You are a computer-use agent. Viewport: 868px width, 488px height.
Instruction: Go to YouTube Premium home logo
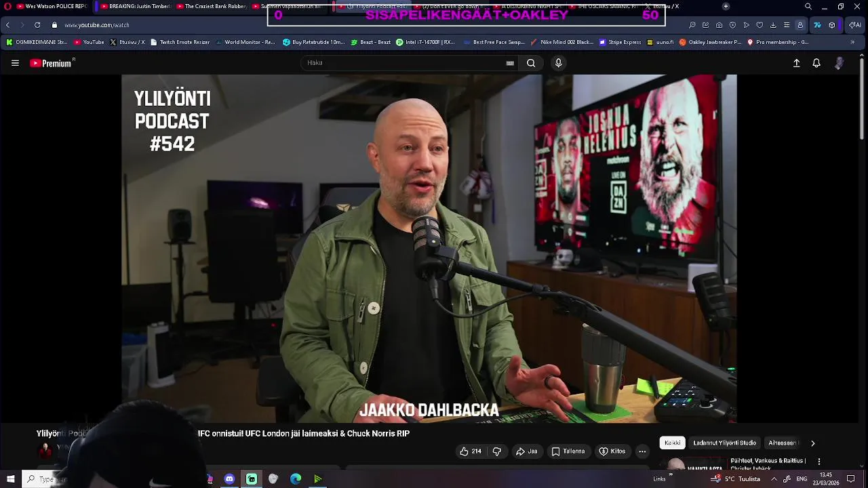click(x=52, y=63)
